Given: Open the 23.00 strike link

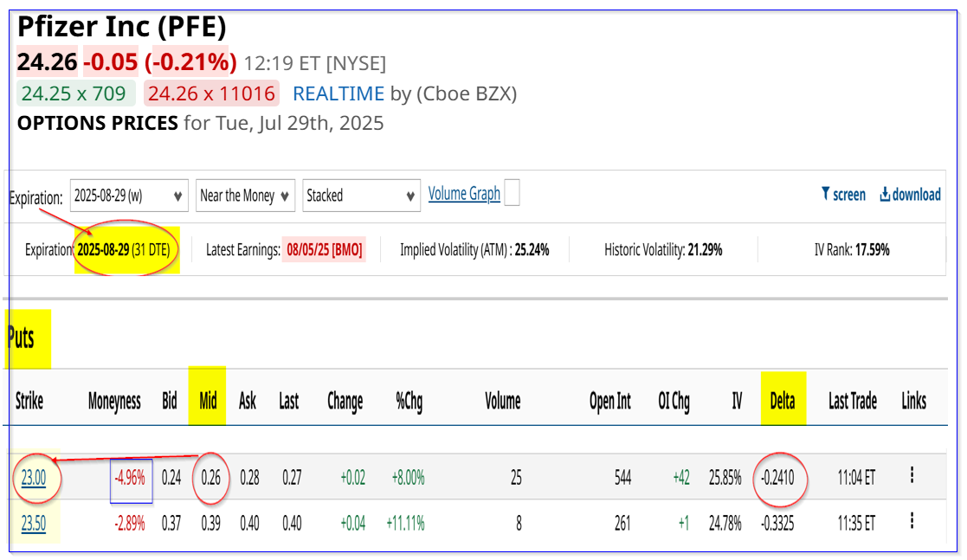Looking at the screenshot, I should pos(33,478).
